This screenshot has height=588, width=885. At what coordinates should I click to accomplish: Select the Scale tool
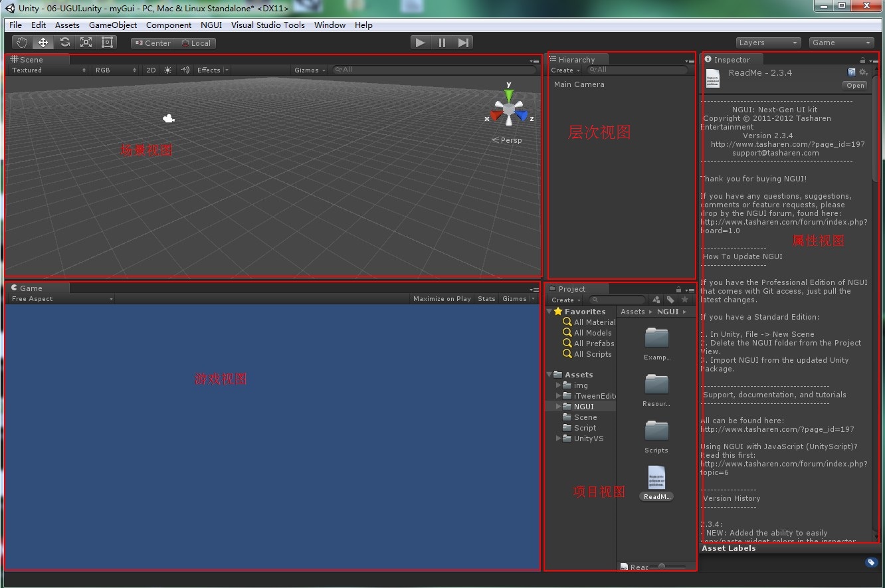(86, 43)
